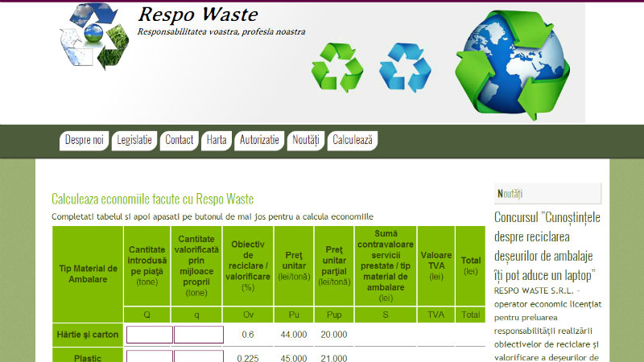Select Harta in the navigation bar
This screenshot has height=362, width=644.
(x=216, y=140)
